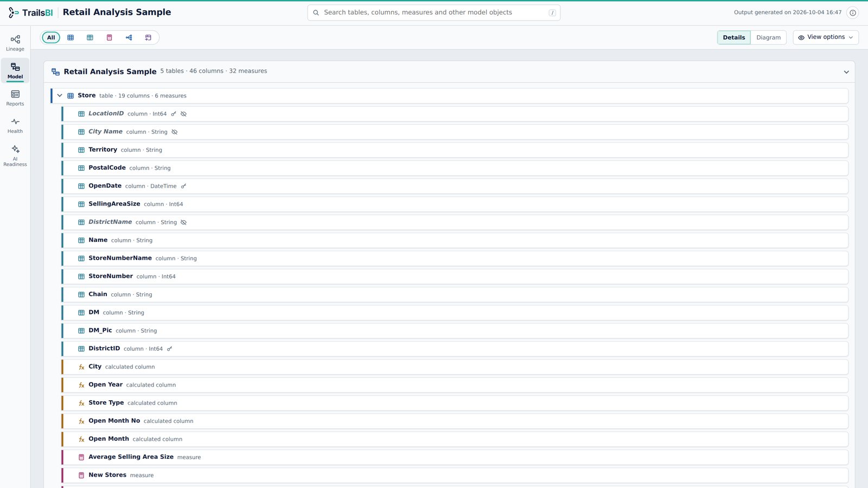Open the Health sidebar section
The height and width of the screenshot is (488, 868).
click(x=15, y=125)
